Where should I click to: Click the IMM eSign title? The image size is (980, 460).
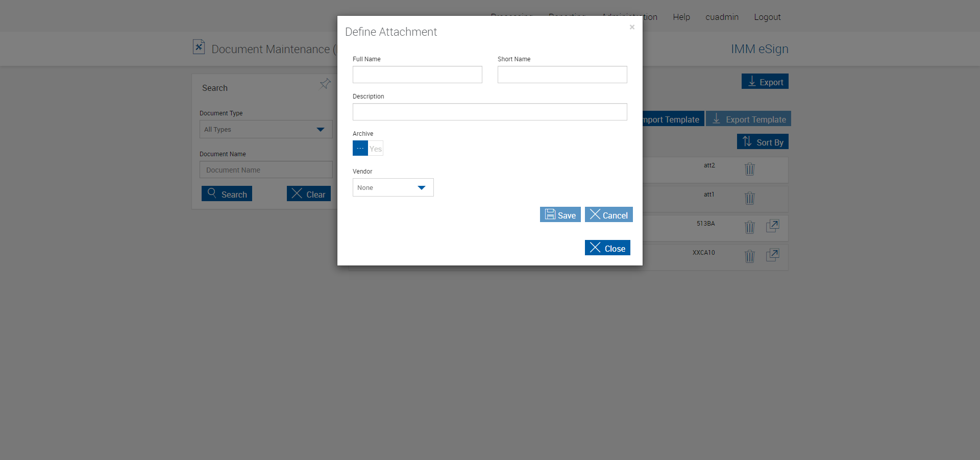coord(759,49)
